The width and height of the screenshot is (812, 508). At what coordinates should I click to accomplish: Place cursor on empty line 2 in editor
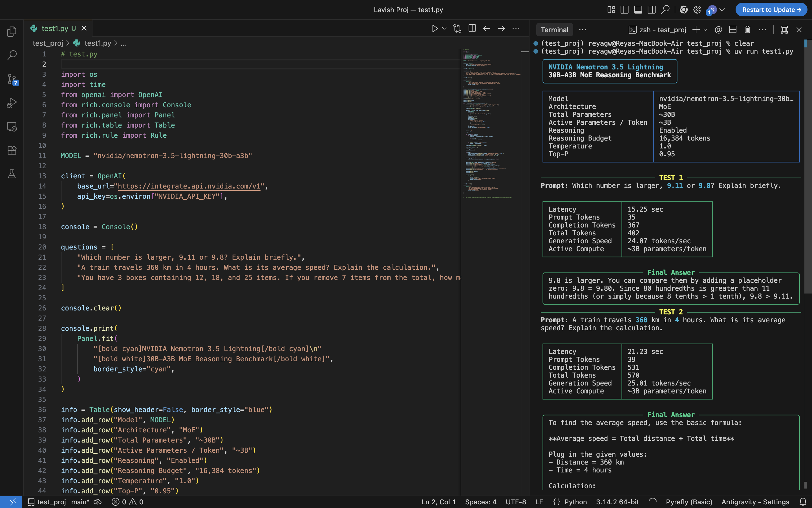[261, 64]
